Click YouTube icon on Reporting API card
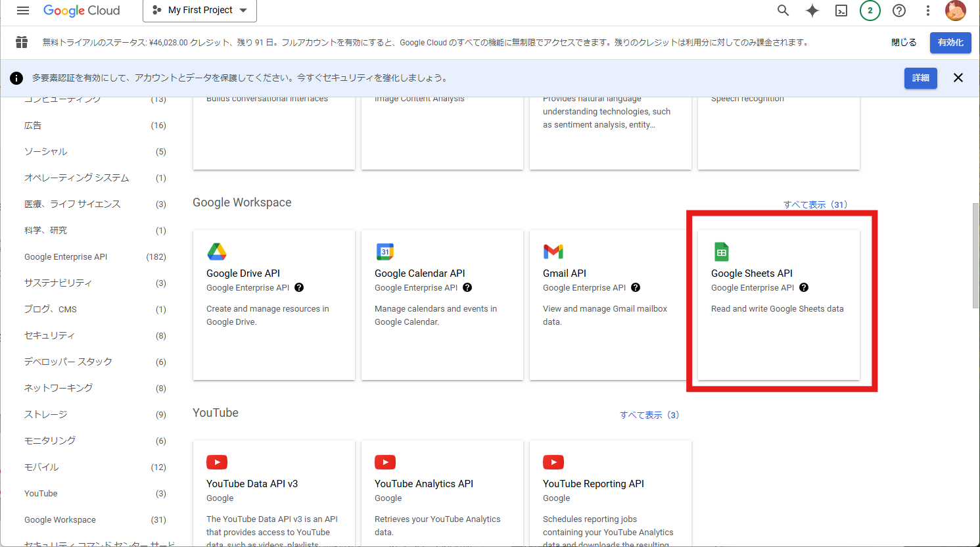Image resolution: width=980 pixels, height=547 pixels. pos(553,462)
